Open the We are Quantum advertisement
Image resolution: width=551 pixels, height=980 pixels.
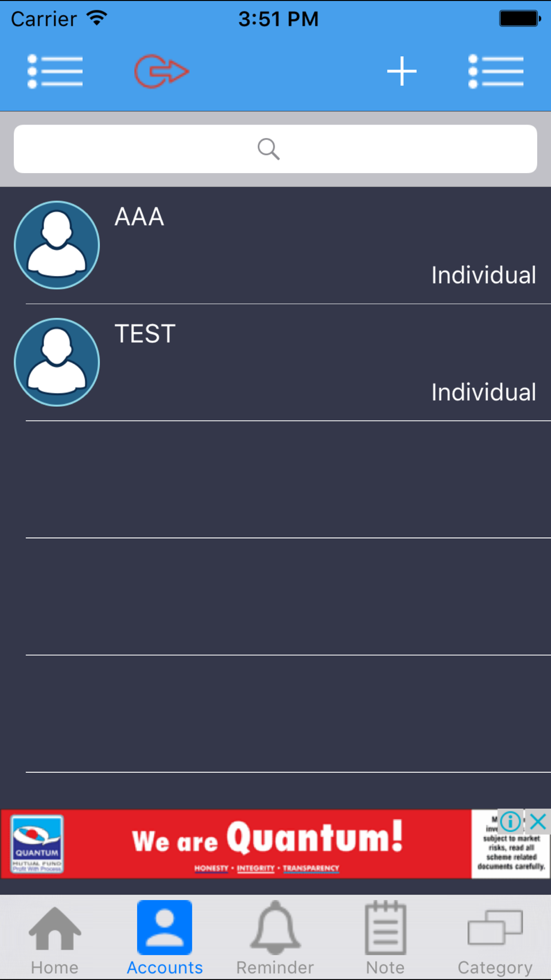point(268,844)
